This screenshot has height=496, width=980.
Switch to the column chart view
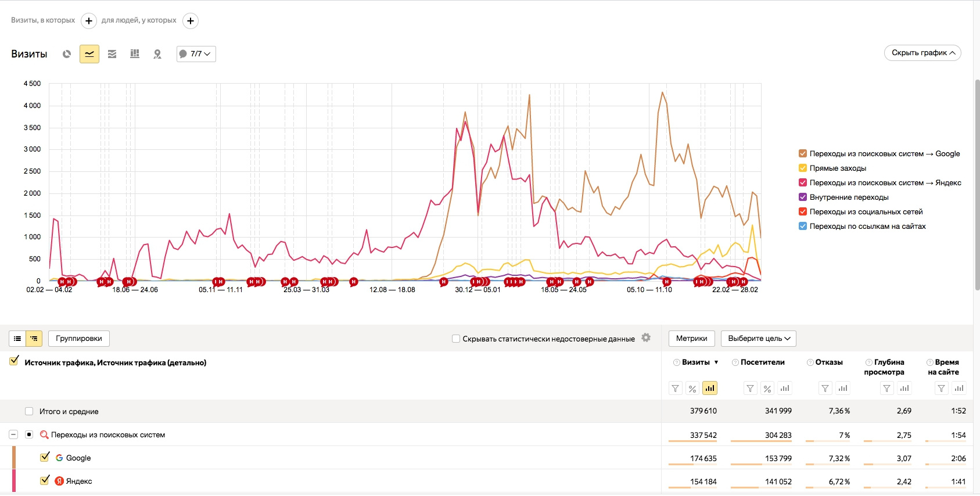pos(135,54)
